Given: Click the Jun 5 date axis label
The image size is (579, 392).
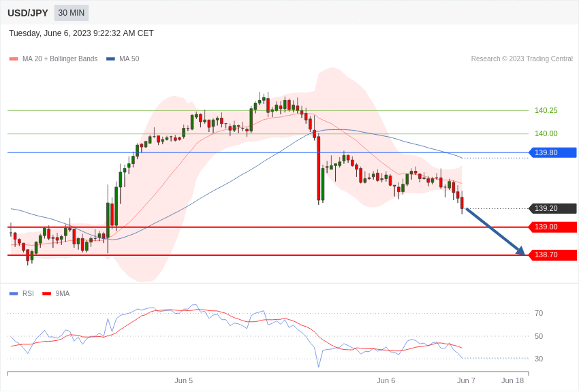Looking at the screenshot, I should [x=183, y=380].
